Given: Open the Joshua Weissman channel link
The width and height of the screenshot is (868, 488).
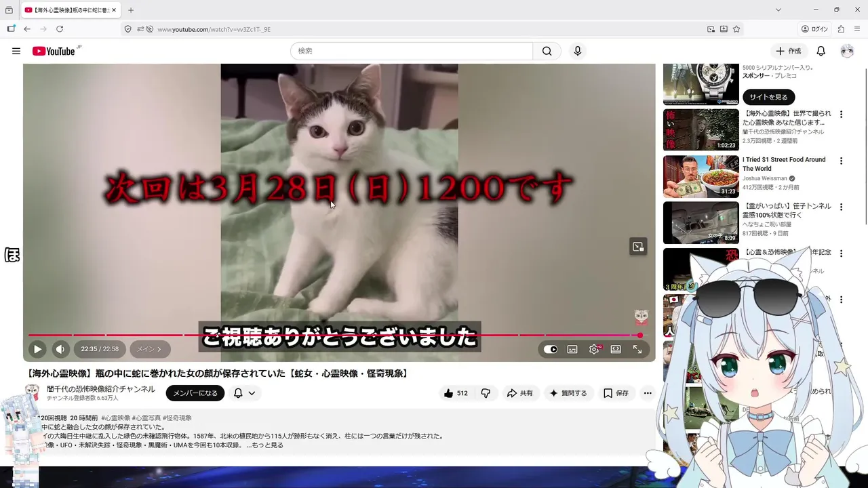Looking at the screenshot, I should pos(765,179).
